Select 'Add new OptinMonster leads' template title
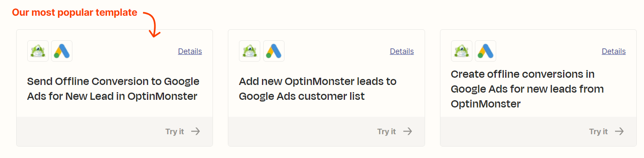Screen dimensions: 644x158 (318, 89)
